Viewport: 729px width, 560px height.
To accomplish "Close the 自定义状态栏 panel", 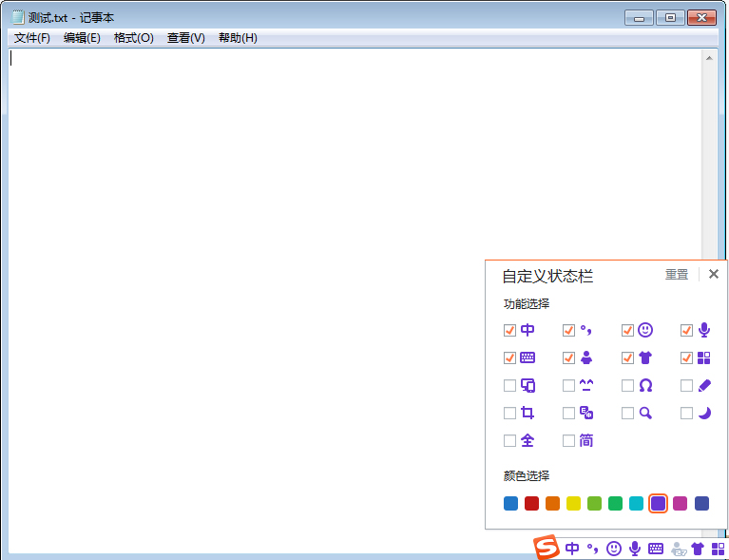I will tap(714, 275).
